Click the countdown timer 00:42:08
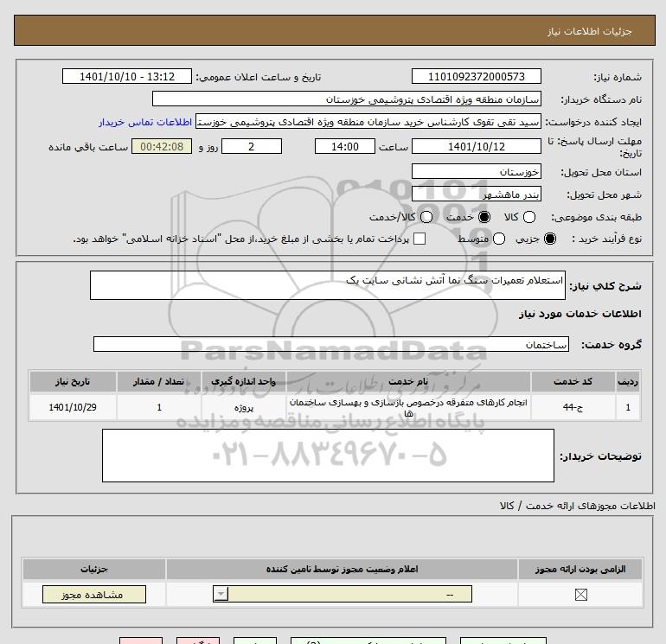Viewport: 666px width, 644px height. [x=162, y=146]
